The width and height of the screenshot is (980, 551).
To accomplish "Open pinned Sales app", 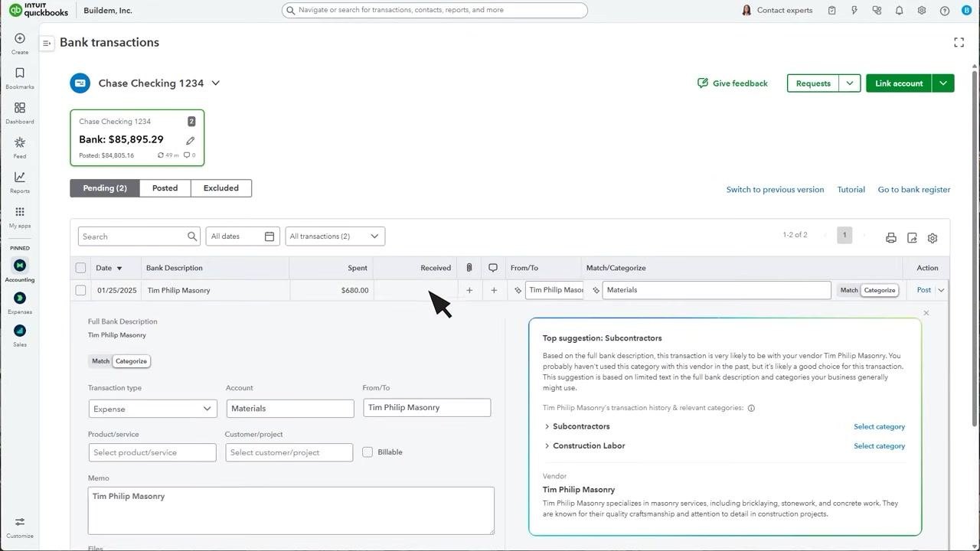I will [x=20, y=335].
